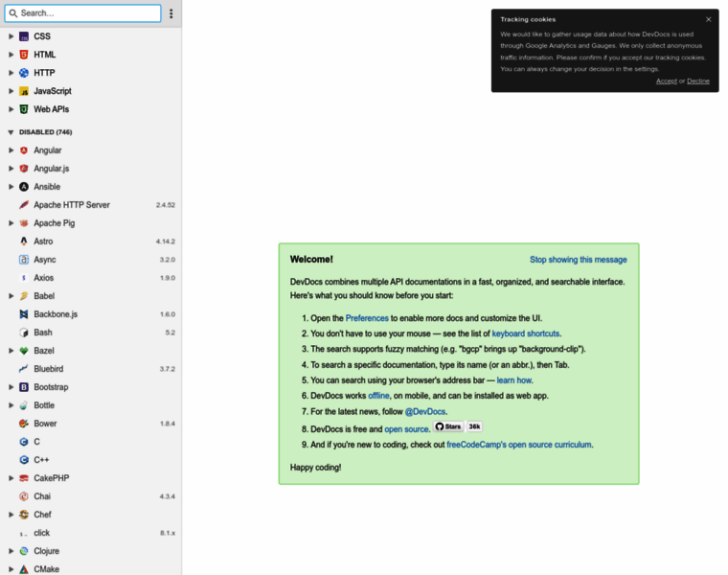Click the Backbone.js logo icon
Image resolution: width=728 pixels, height=575 pixels.
[24, 314]
